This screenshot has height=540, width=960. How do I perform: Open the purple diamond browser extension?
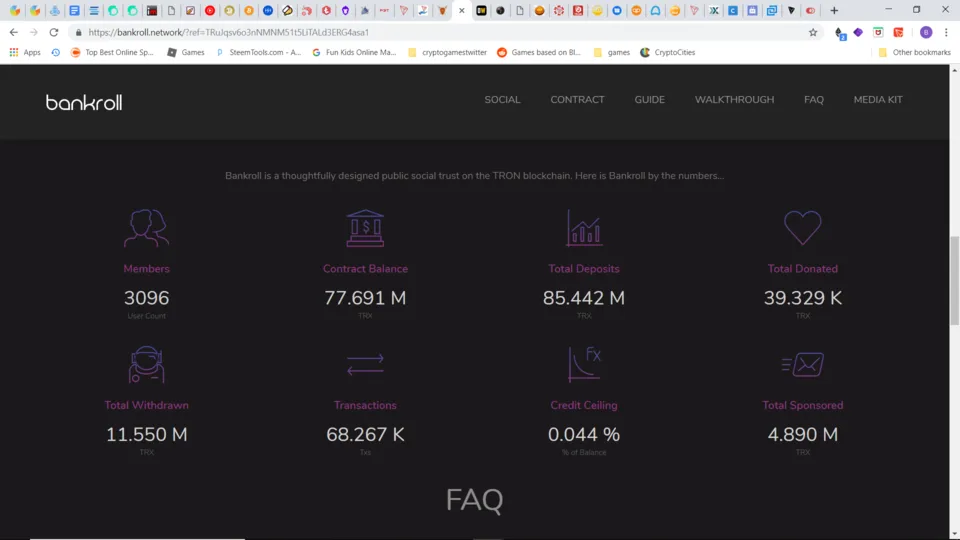[858, 32]
